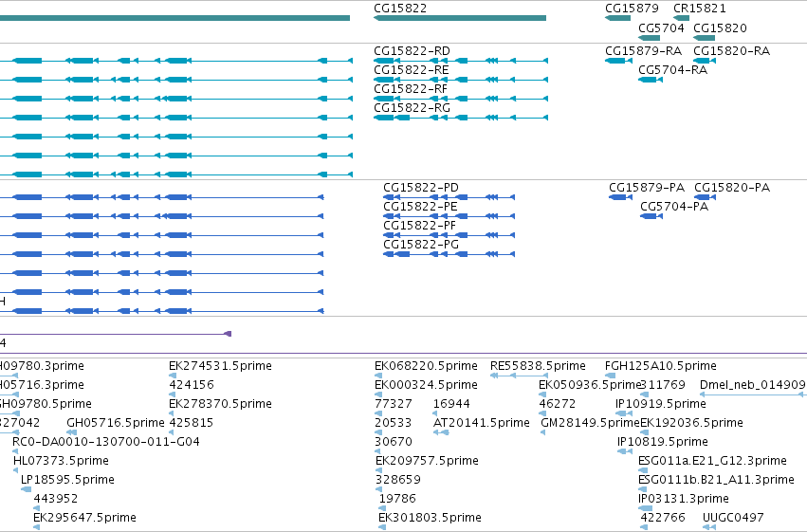Screen dimensions: 807x532
Task: Select EST RE55838.5prime label
Action: [538, 366]
